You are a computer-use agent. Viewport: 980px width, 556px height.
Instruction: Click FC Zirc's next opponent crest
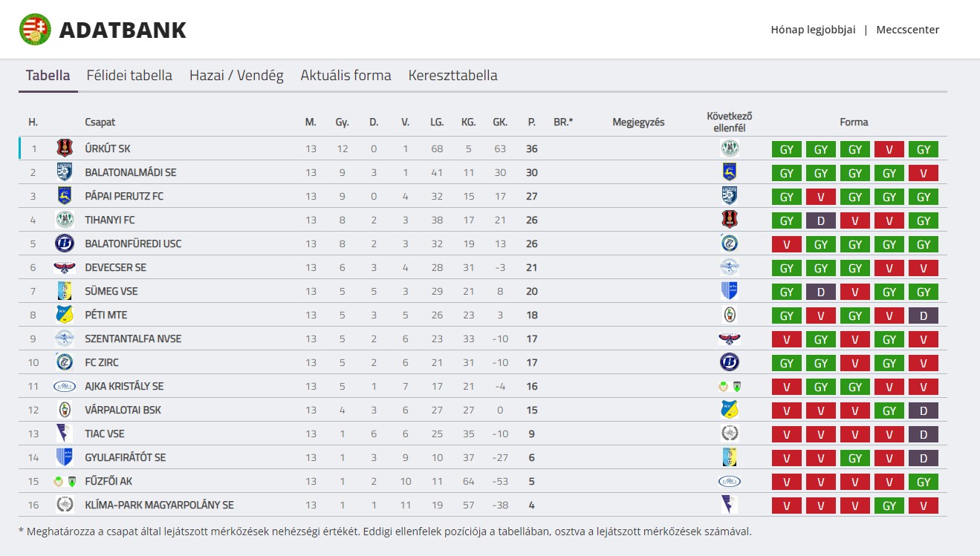click(730, 362)
